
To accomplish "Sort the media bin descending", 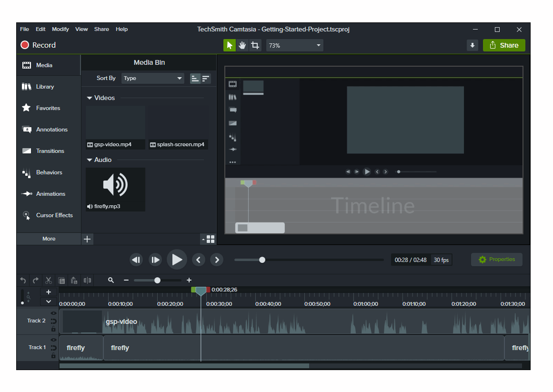I will [x=206, y=78].
